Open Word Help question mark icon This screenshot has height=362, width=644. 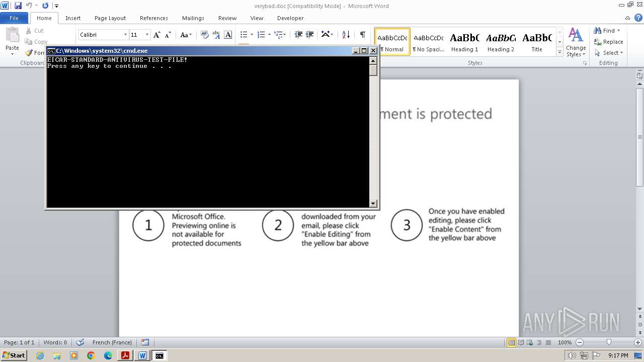[639, 18]
